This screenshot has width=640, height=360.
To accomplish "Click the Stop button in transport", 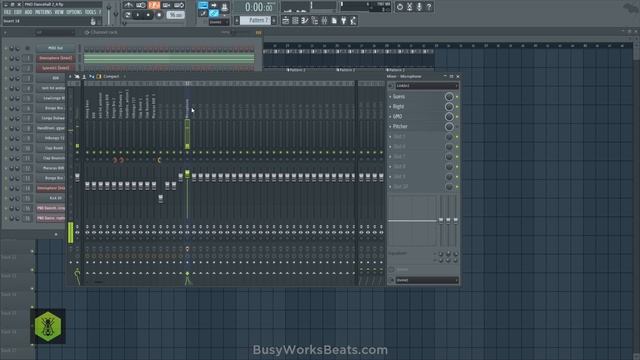I will click(148, 15).
